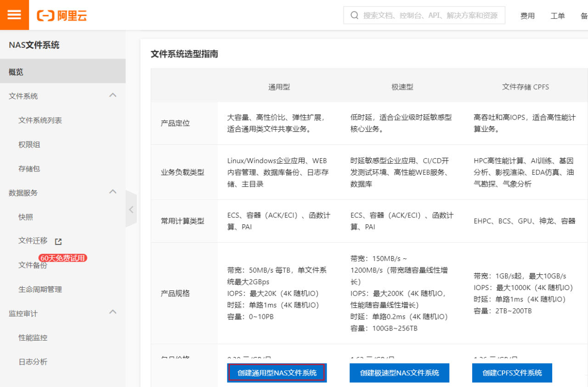
Task: Click external link icon beside 文件迁移
Action: pyautogui.click(x=58, y=241)
